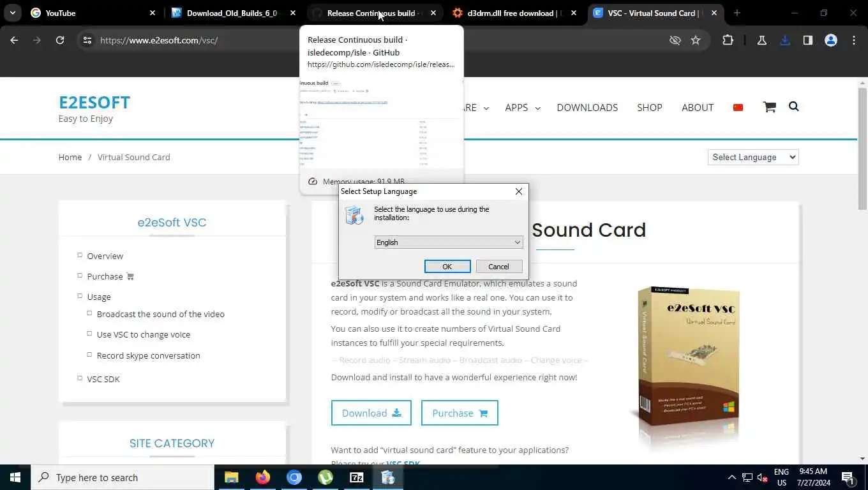Open the clock showing 9:45 AM
The image size is (868, 490).
tap(813, 477)
